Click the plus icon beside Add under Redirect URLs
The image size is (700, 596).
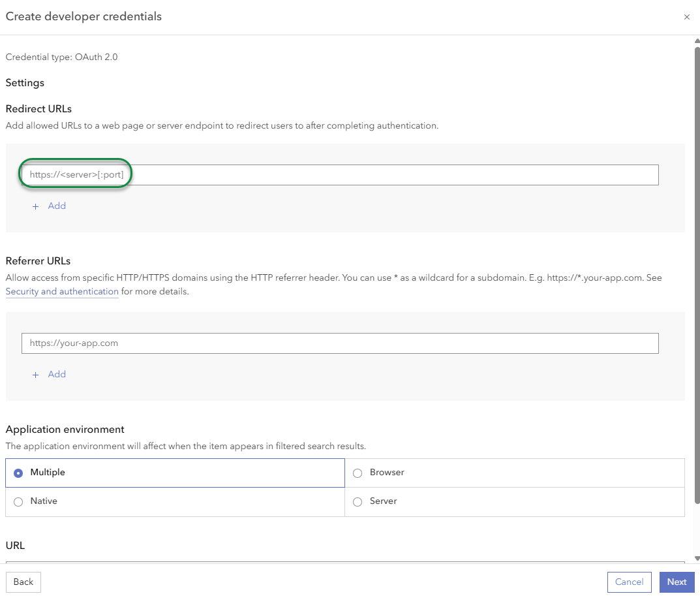pyautogui.click(x=35, y=206)
